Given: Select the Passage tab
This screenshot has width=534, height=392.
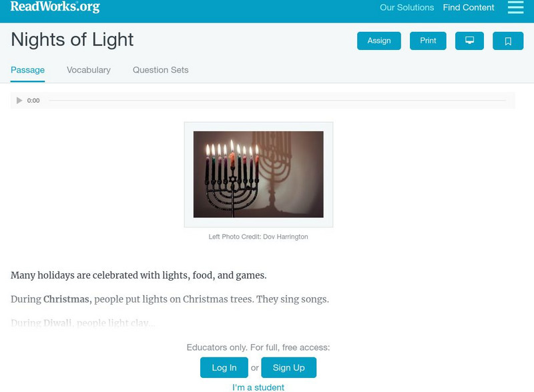Looking at the screenshot, I should [x=27, y=70].
